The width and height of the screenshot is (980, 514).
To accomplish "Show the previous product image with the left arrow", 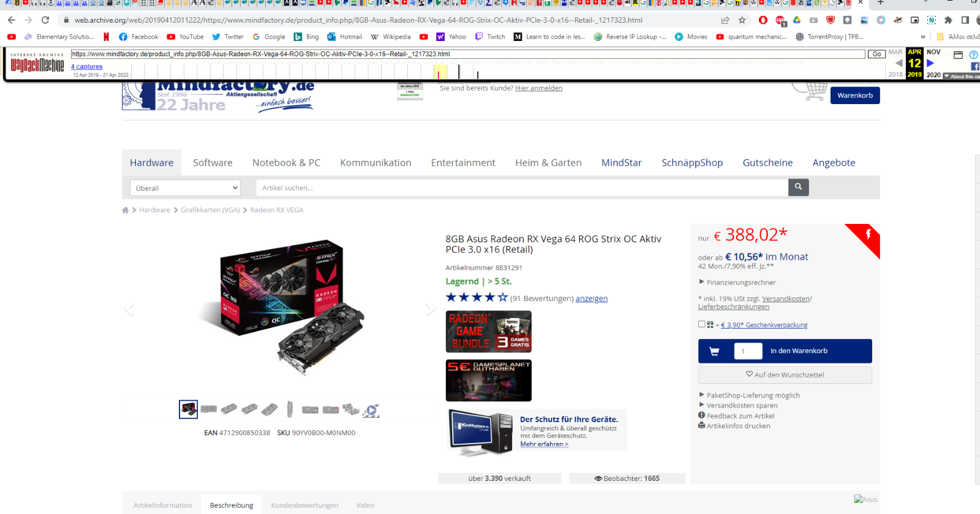I will (x=129, y=310).
